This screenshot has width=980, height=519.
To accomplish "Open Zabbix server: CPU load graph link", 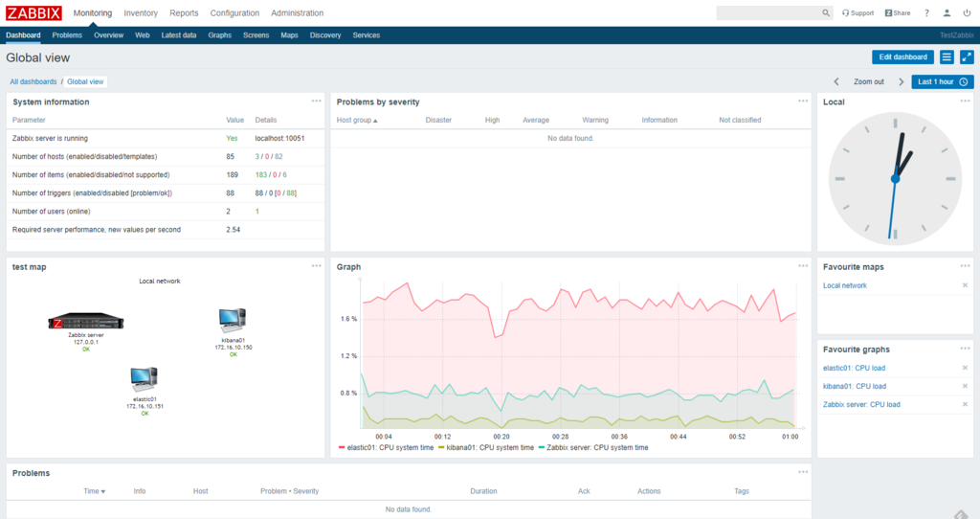I will pyautogui.click(x=861, y=404).
